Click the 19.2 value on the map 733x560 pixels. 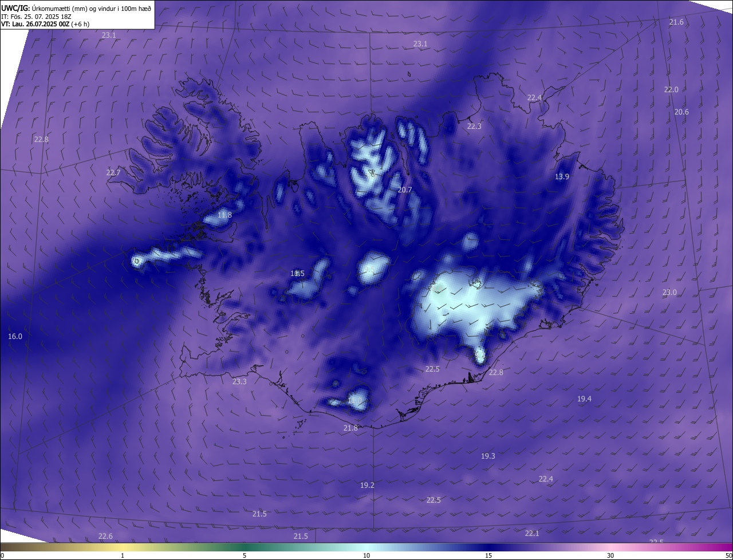pos(367,485)
